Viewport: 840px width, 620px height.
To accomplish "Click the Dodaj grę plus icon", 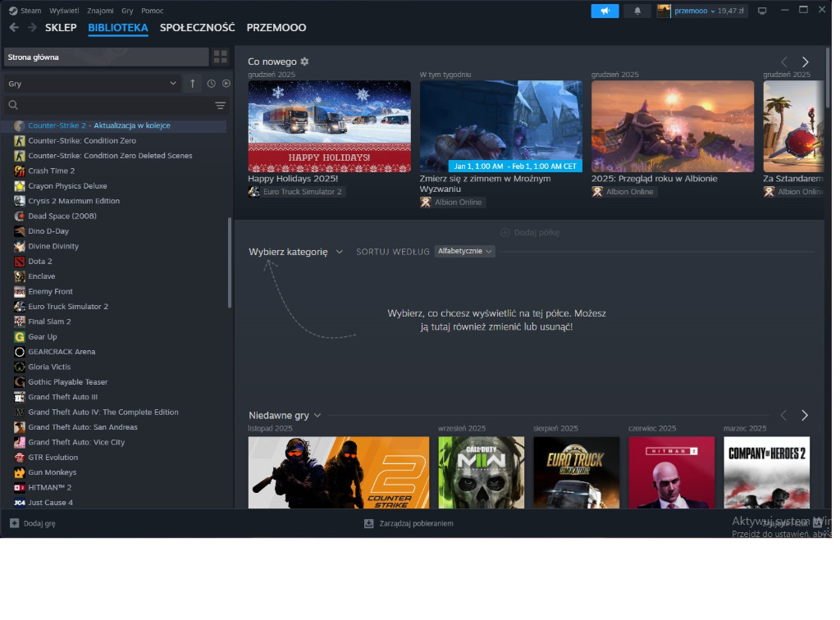I will [15, 523].
